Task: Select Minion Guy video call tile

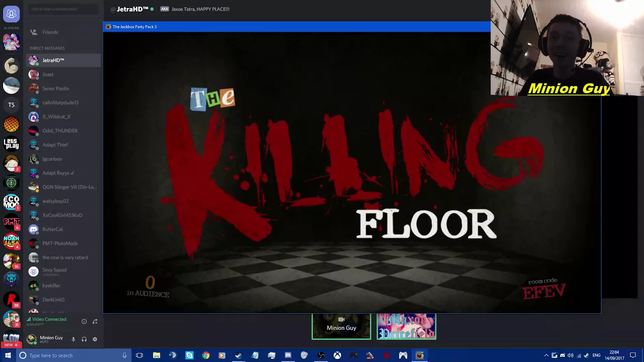Action: [341, 326]
